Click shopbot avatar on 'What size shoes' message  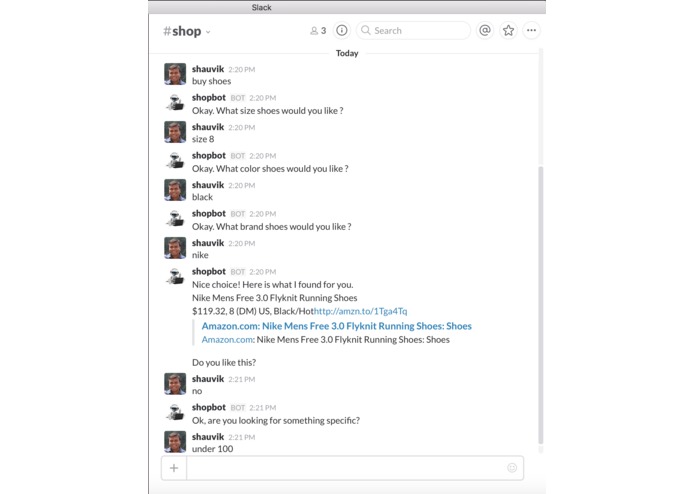coord(175,102)
